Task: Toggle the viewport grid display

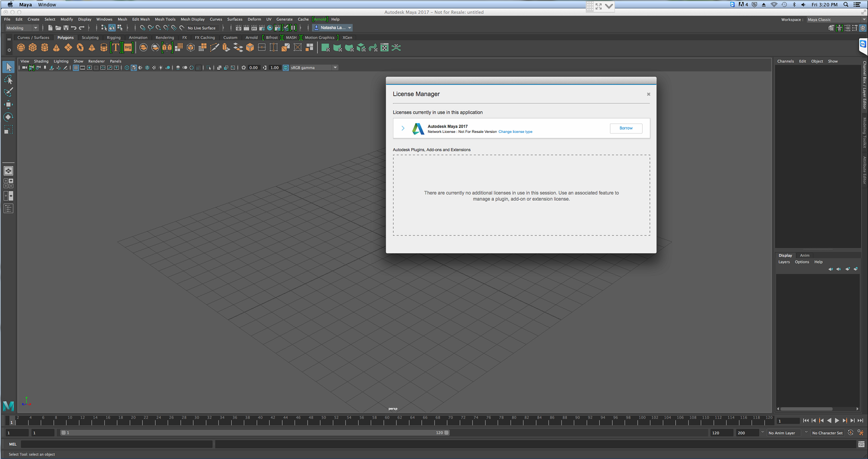Action: (76, 68)
